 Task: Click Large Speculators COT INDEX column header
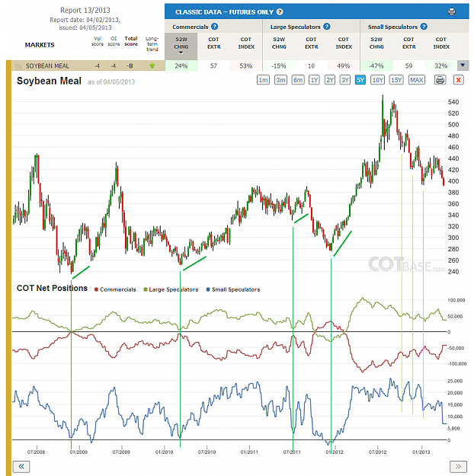(344, 43)
